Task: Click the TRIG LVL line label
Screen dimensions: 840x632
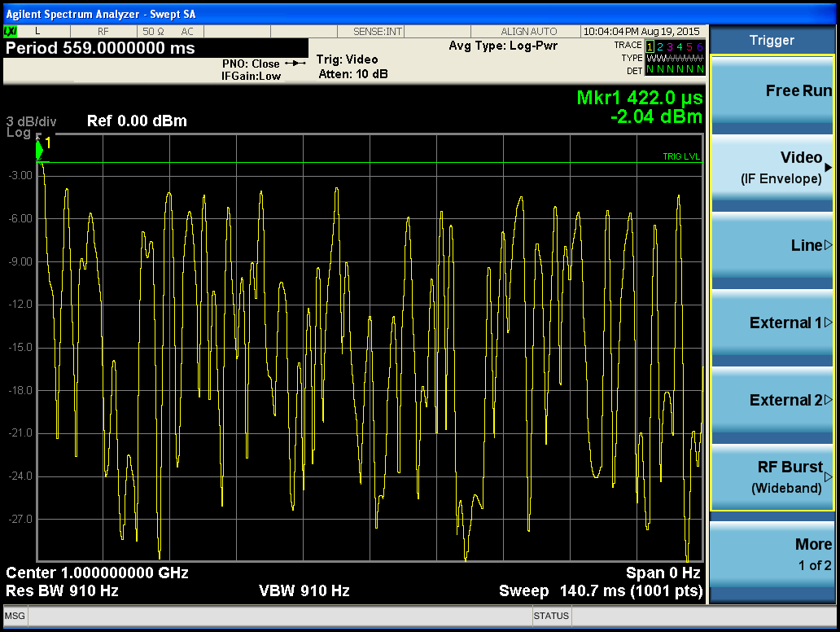Action: tap(681, 156)
